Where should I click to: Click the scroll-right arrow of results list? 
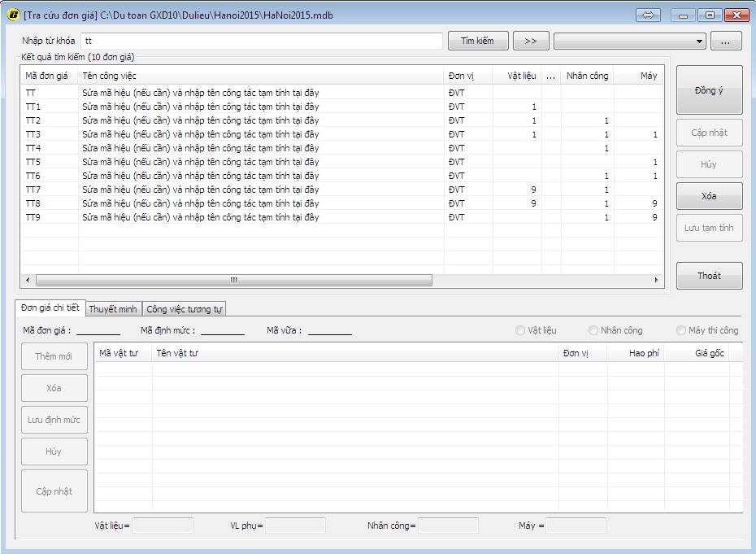point(657,280)
